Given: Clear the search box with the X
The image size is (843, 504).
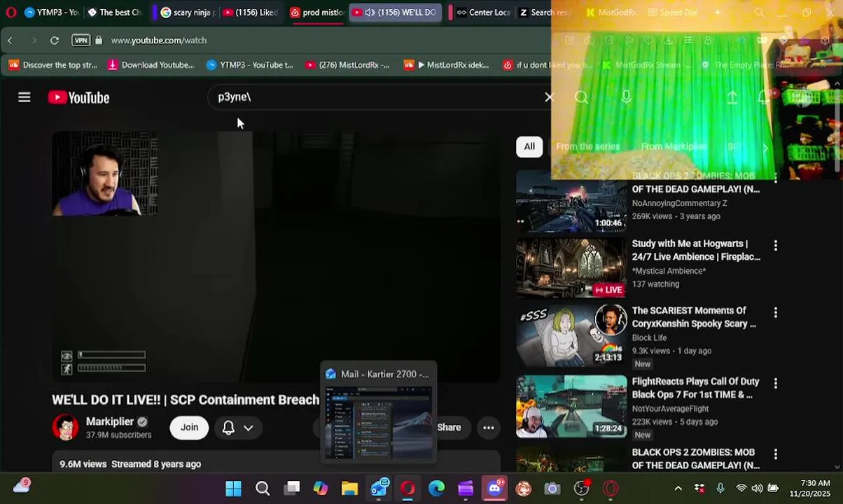Looking at the screenshot, I should coord(549,97).
